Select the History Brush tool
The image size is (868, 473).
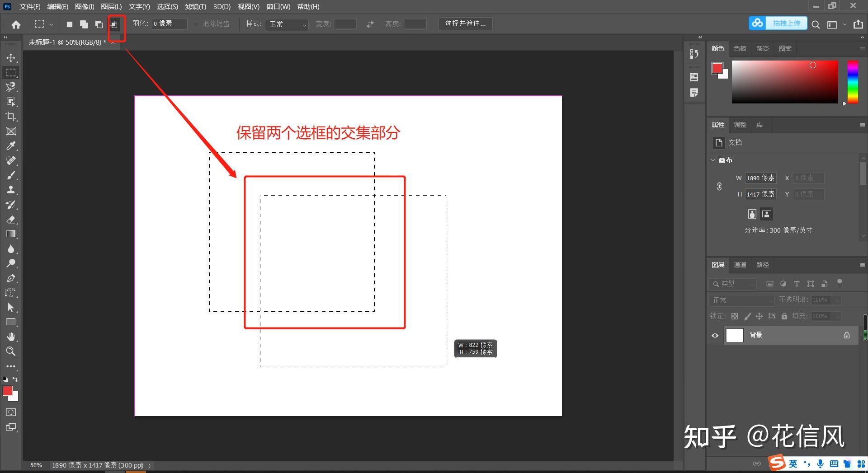11,205
